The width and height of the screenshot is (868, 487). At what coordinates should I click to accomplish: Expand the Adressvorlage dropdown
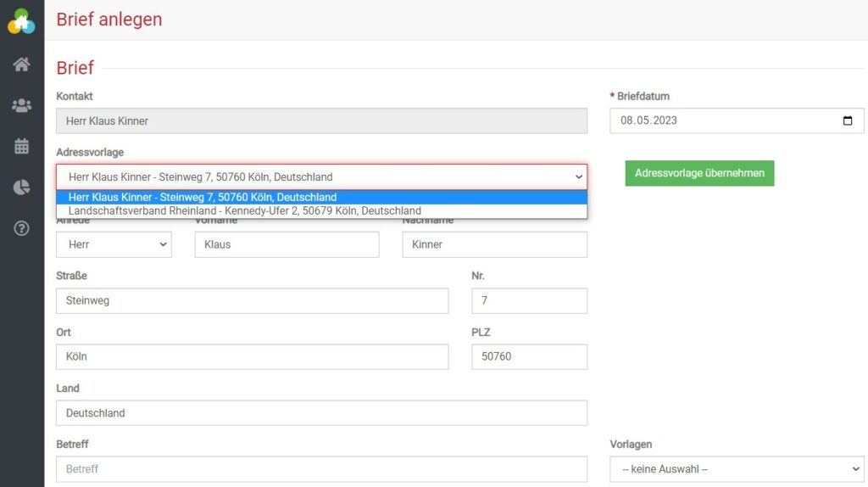point(321,177)
